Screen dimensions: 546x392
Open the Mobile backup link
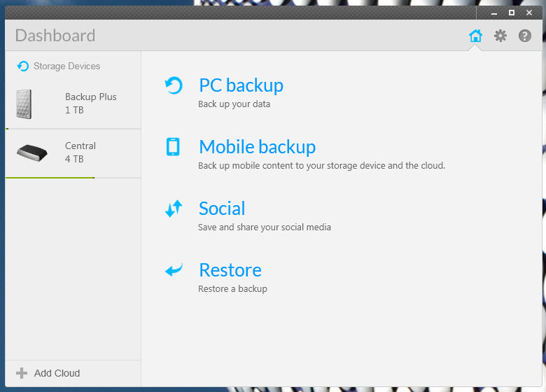(258, 146)
